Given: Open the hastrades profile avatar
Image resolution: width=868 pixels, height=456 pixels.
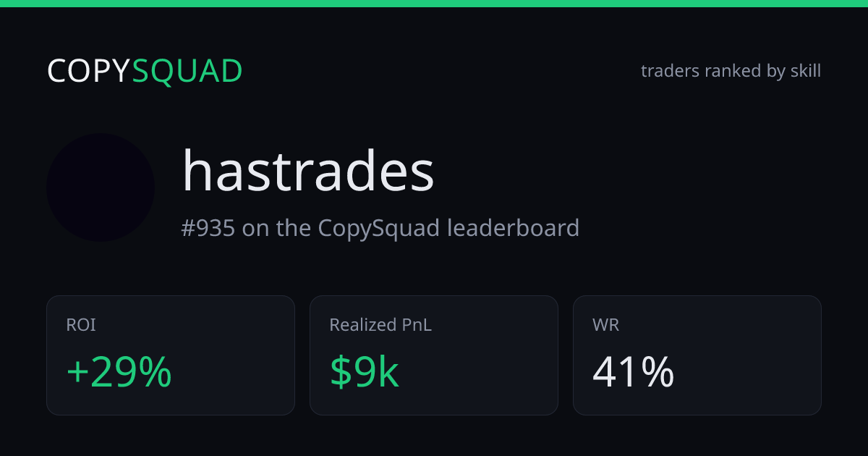Looking at the screenshot, I should click(x=101, y=187).
